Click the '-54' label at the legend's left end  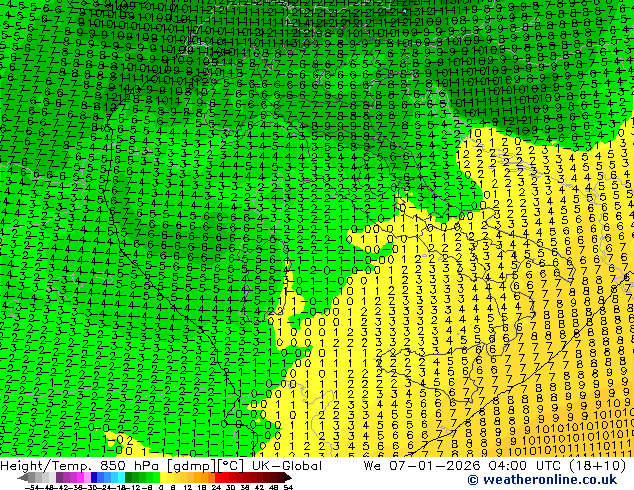pos(32,488)
